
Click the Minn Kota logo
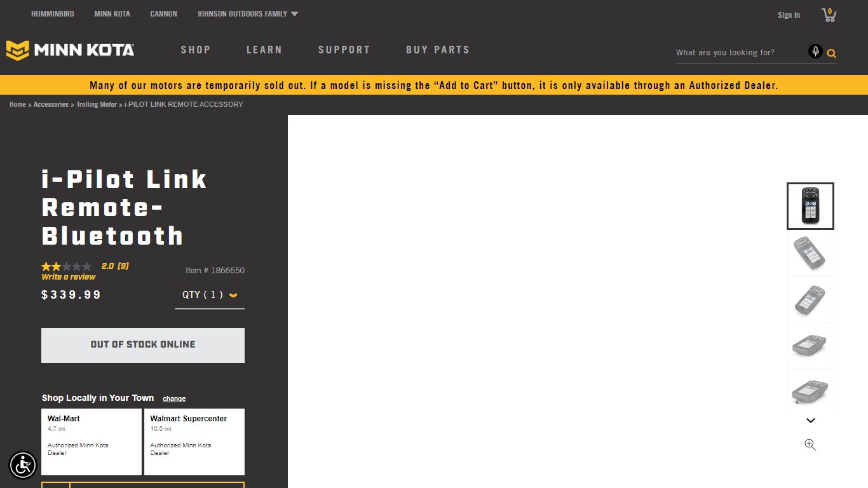[x=70, y=50]
